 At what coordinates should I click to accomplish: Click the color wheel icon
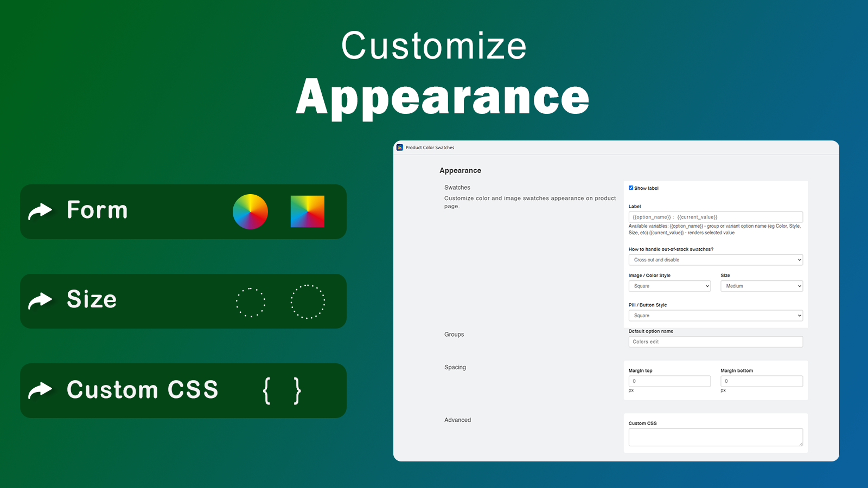pyautogui.click(x=250, y=211)
